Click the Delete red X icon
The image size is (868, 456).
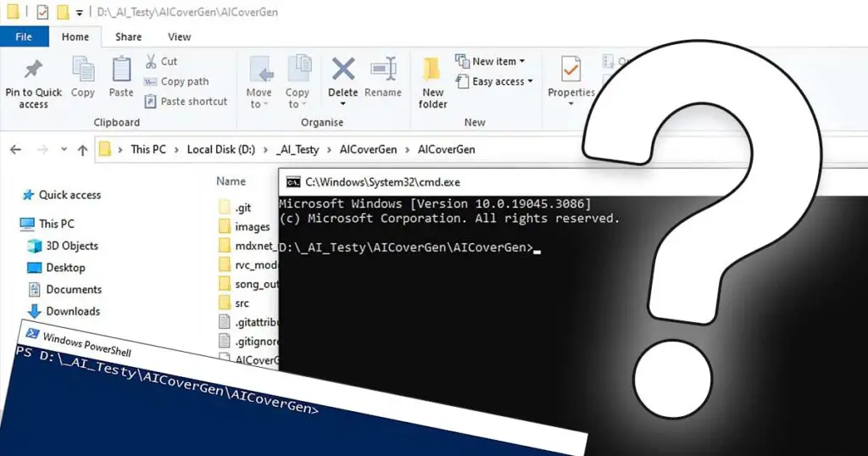[x=343, y=70]
